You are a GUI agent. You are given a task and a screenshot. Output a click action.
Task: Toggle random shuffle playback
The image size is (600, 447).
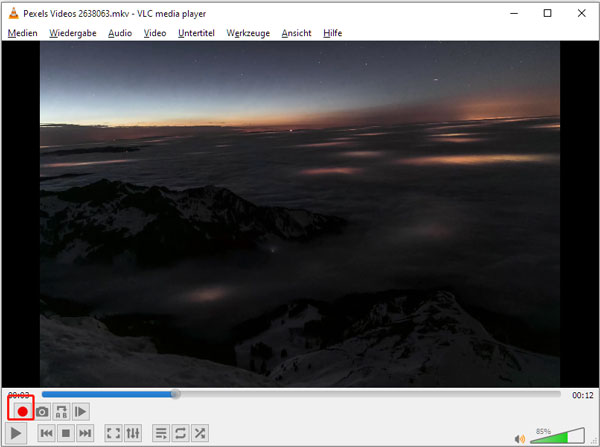(200, 433)
